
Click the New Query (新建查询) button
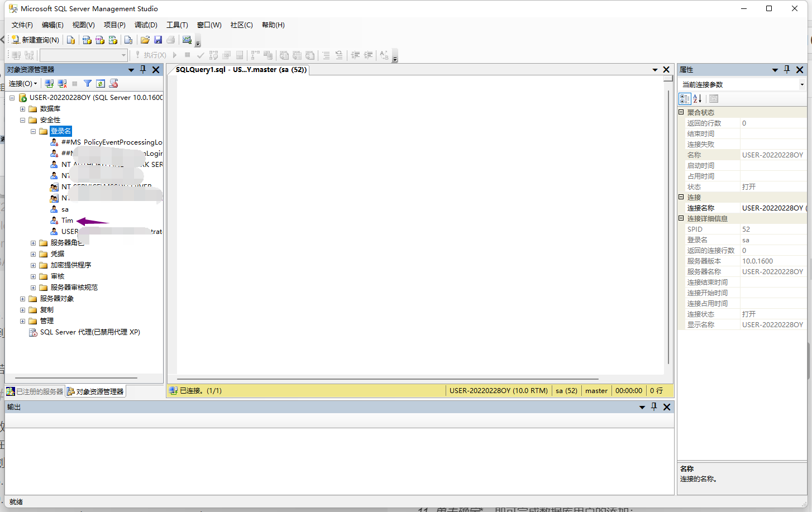pyautogui.click(x=35, y=40)
